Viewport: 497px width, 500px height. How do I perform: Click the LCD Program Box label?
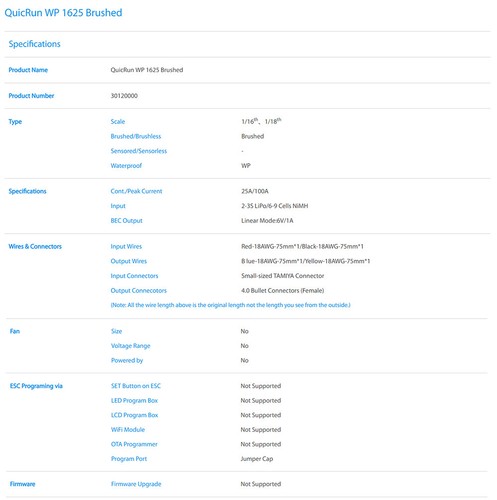coord(134,415)
